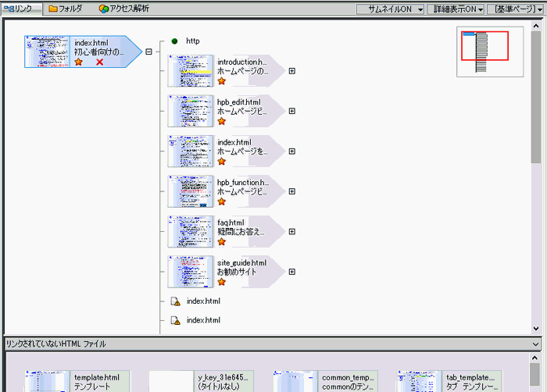Click the green dot http link icon
The image size is (547, 392).
point(174,41)
